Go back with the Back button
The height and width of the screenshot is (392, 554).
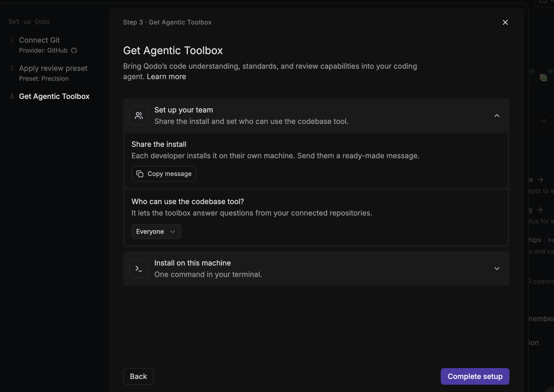point(138,376)
